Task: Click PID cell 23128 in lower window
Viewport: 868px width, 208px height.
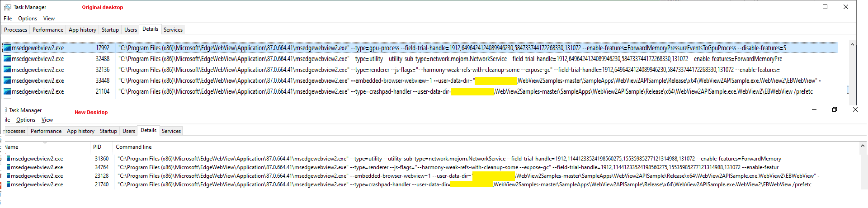Action: pyautogui.click(x=102, y=176)
